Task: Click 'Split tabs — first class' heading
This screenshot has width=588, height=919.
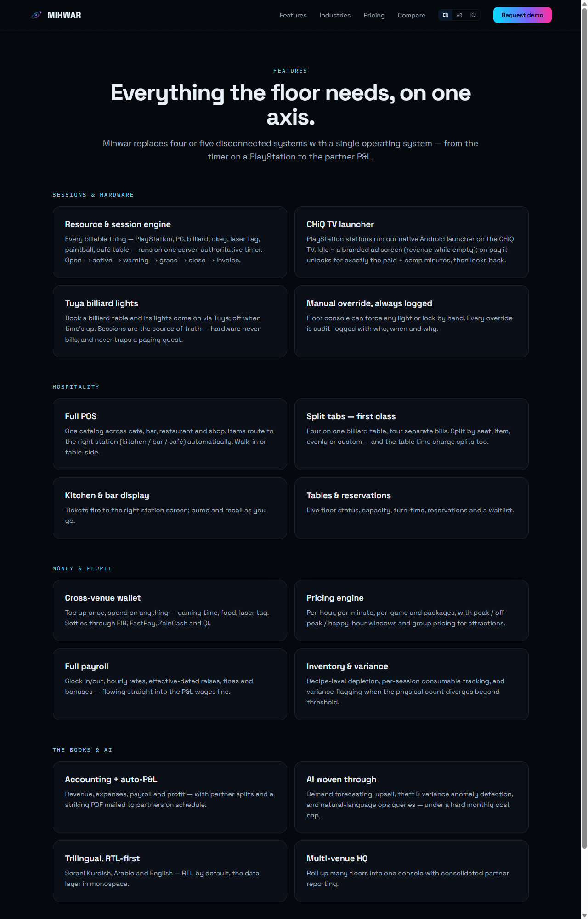Action: 351,416
